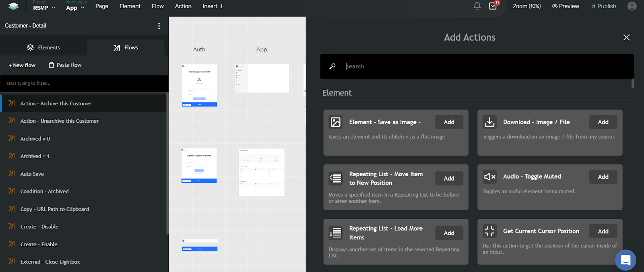The height and width of the screenshot is (272, 644).
Task: Click the Audio Toggle Muted speaker icon
Action: coord(489,177)
